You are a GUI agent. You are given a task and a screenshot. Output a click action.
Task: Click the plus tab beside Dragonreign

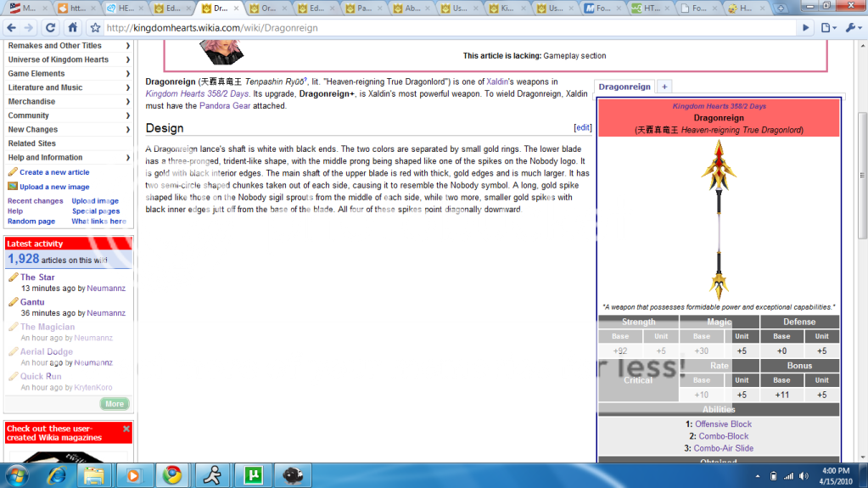664,87
